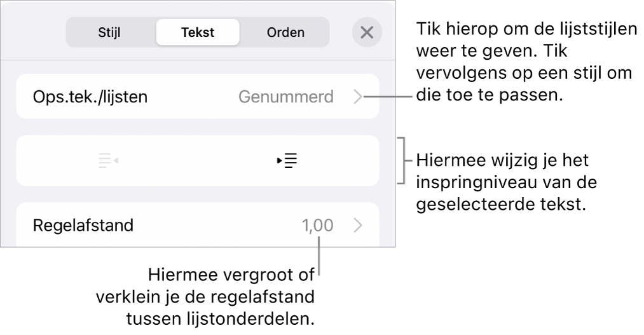Go to the Orden tab
The image size is (644, 335).
[285, 32]
